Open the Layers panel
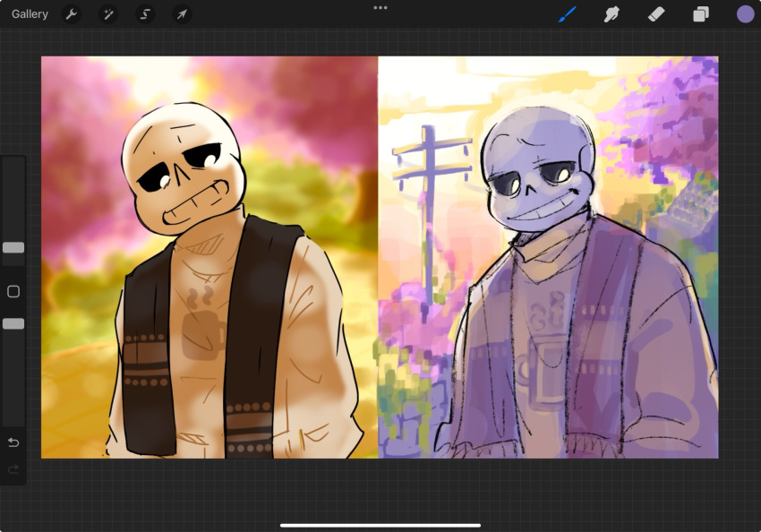 (701, 14)
